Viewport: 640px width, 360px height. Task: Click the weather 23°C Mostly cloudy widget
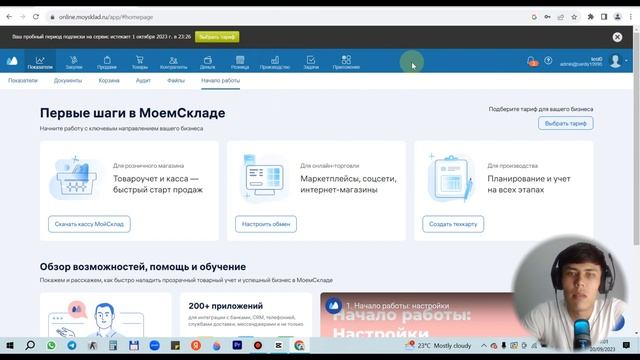(x=438, y=345)
